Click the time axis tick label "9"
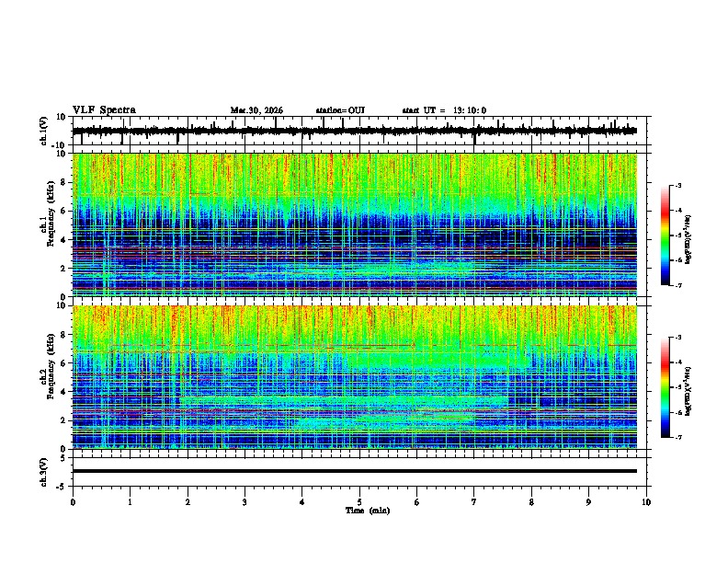The image size is (728, 563). coord(588,502)
